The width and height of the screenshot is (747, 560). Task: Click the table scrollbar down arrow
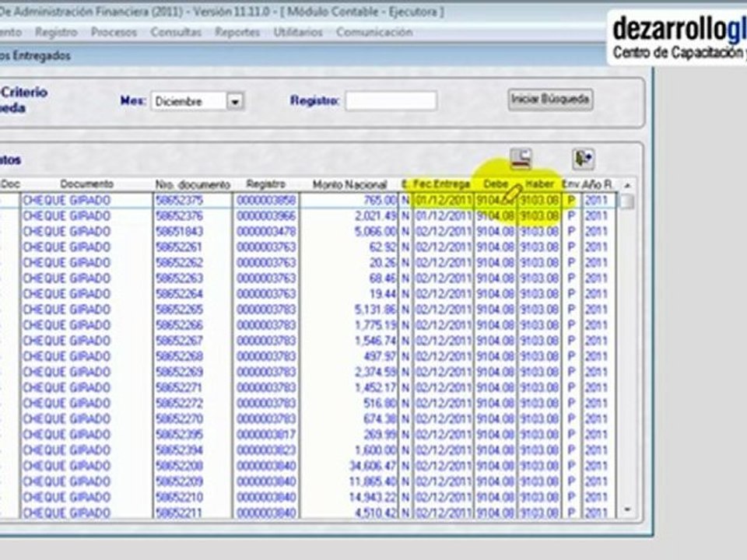627,509
